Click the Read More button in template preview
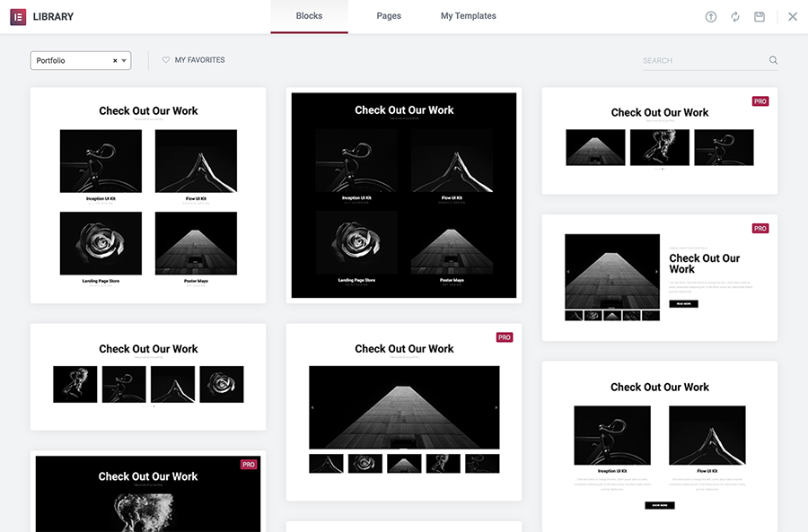 point(683,304)
